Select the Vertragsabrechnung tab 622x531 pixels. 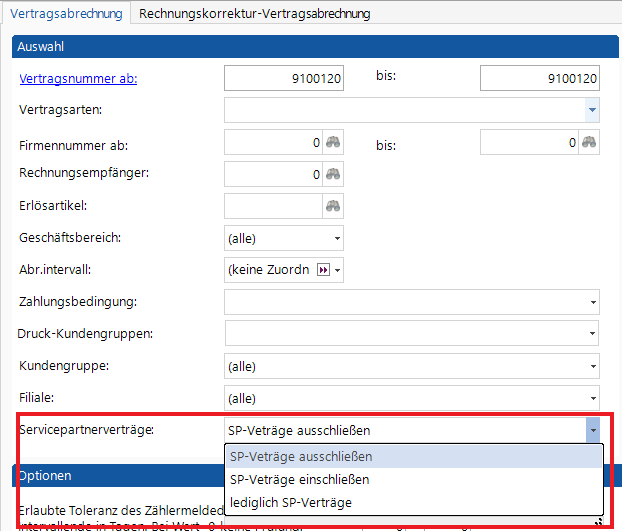click(68, 14)
